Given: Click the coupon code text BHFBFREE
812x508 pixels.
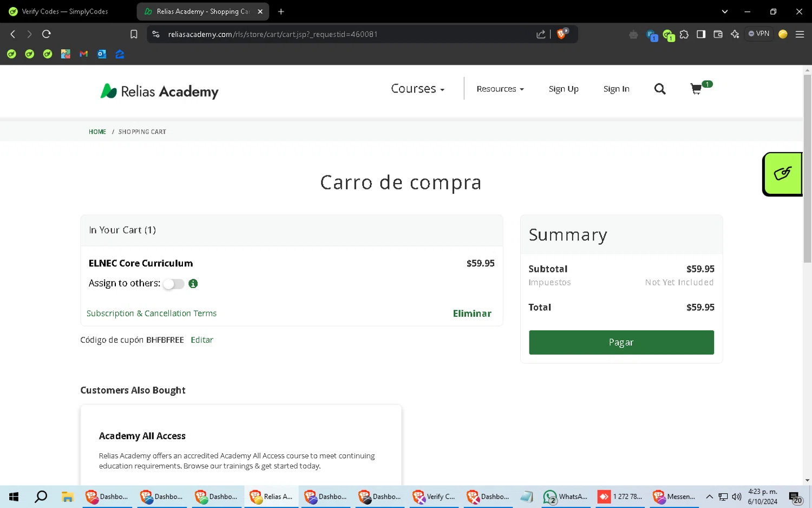Looking at the screenshot, I should click(165, 340).
